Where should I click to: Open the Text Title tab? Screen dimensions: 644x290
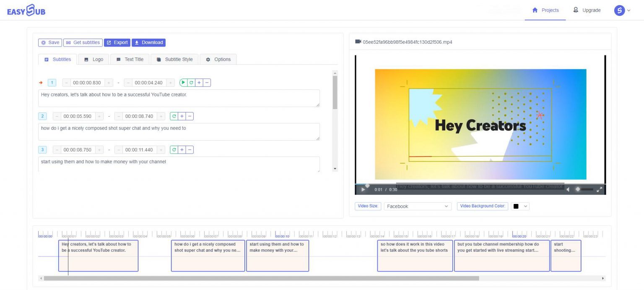(x=130, y=59)
